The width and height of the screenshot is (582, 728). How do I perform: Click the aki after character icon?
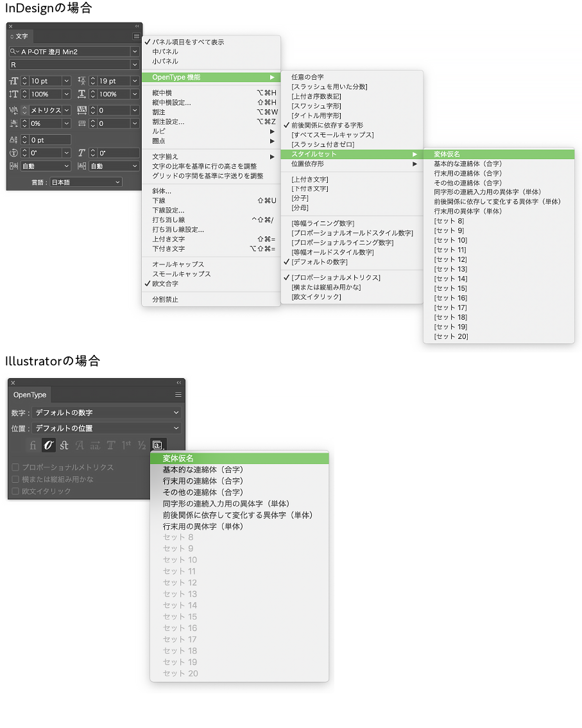click(x=81, y=166)
